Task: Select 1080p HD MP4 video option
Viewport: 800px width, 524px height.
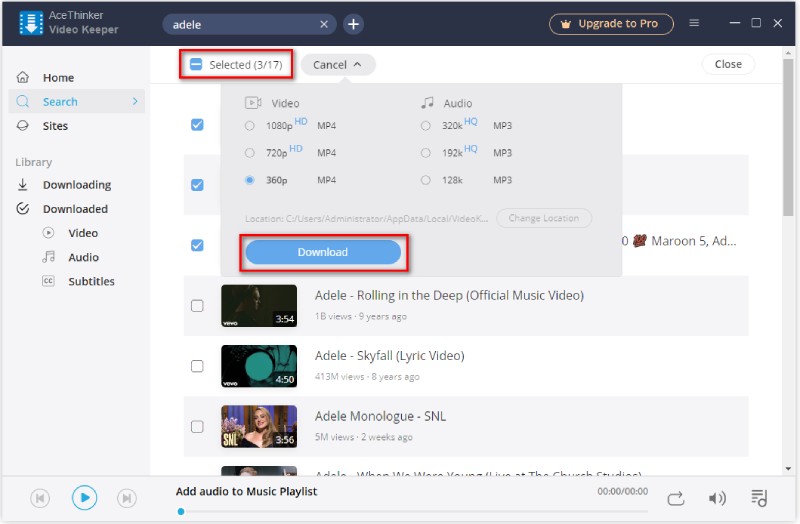Action: pos(249,126)
